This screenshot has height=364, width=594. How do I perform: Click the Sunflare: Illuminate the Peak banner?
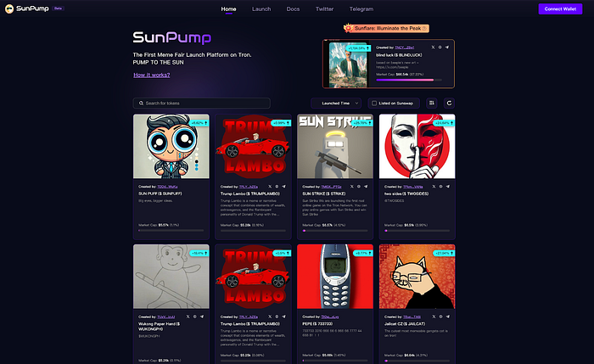(x=386, y=28)
